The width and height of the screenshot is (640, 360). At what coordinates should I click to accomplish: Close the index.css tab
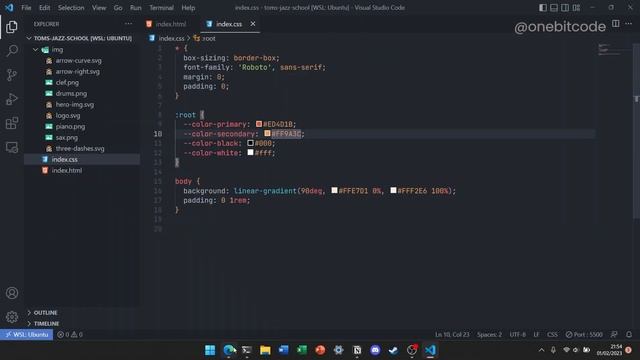click(253, 24)
